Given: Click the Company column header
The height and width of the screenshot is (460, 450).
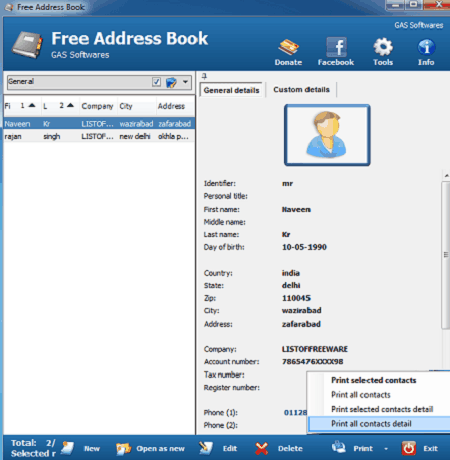Looking at the screenshot, I should pyautogui.click(x=97, y=106).
